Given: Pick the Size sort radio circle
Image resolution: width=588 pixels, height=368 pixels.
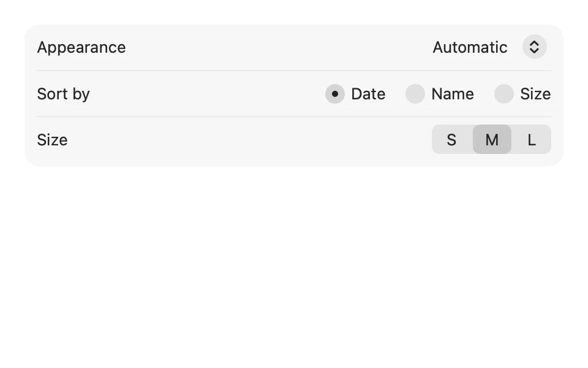Looking at the screenshot, I should coord(503,94).
